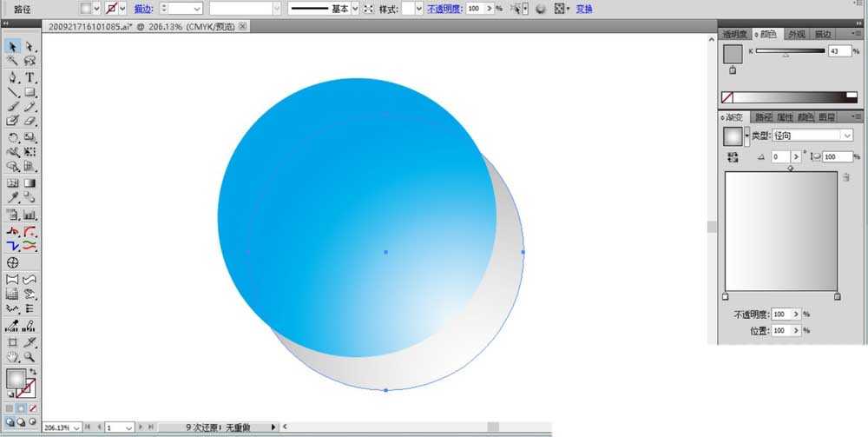Screen dimensions: 868x437
Task: Choose the Line Segment tool
Action: (13, 92)
